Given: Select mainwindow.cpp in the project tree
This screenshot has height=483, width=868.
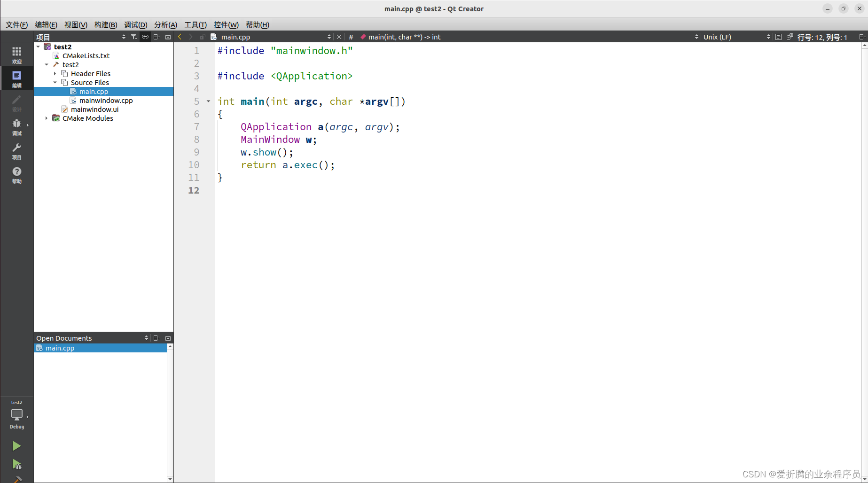Looking at the screenshot, I should [x=106, y=100].
